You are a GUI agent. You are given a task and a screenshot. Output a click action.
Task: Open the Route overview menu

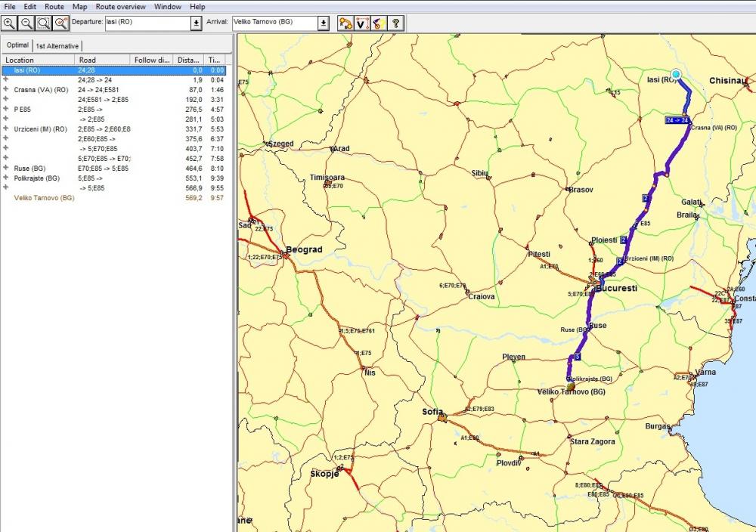click(120, 6)
